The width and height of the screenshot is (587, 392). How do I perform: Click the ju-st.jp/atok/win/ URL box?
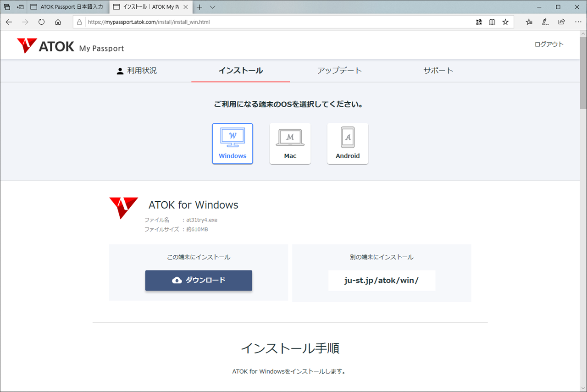(x=382, y=280)
